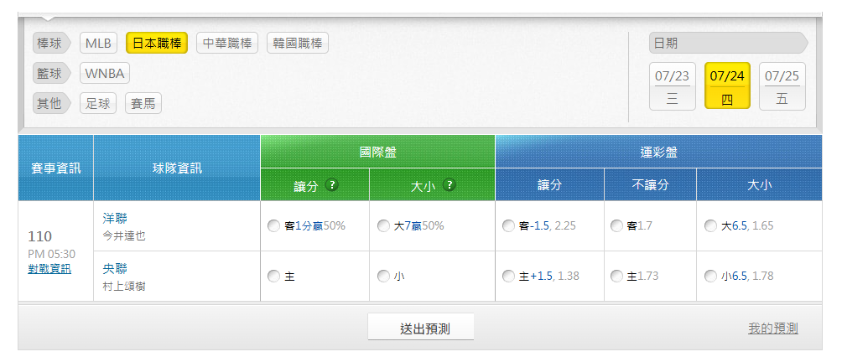Pick the 07/25 五 date

pyautogui.click(x=782, y=86)
